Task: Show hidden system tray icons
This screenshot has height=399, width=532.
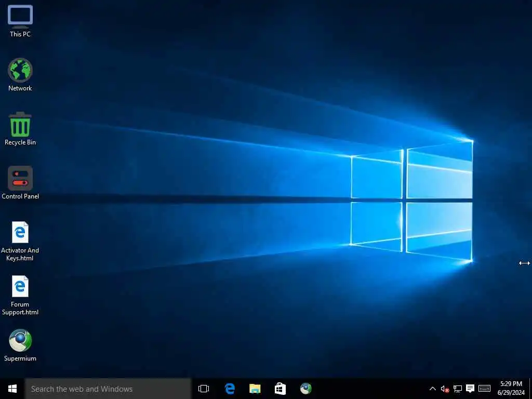Action: (433, 389)
